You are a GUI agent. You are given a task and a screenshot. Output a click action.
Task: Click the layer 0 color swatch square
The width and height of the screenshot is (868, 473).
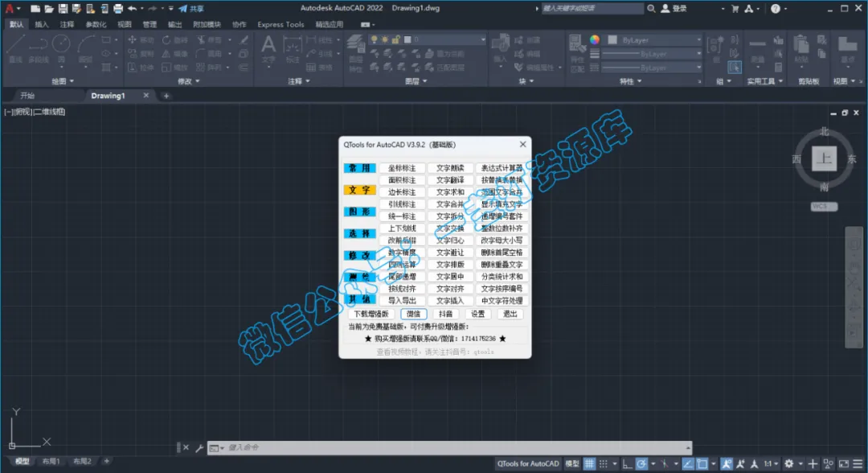point(407,40)
